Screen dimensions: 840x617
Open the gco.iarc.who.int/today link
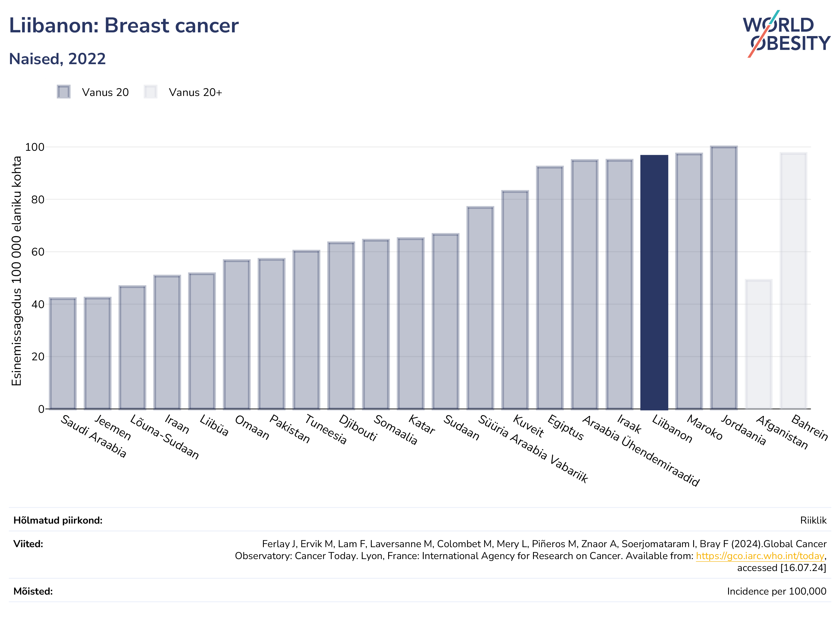(760, 556)
